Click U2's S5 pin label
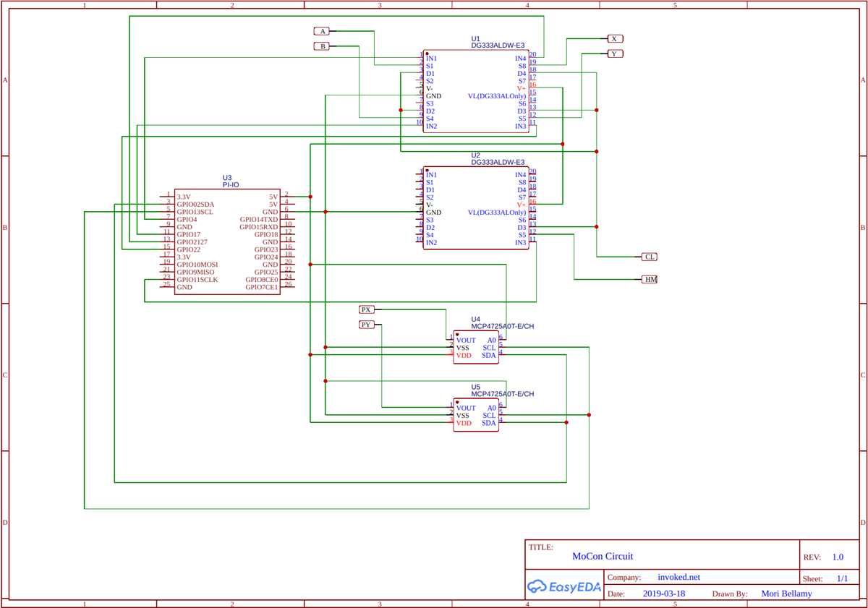This screenshot has width=868, height=608. tap(522, 235)
